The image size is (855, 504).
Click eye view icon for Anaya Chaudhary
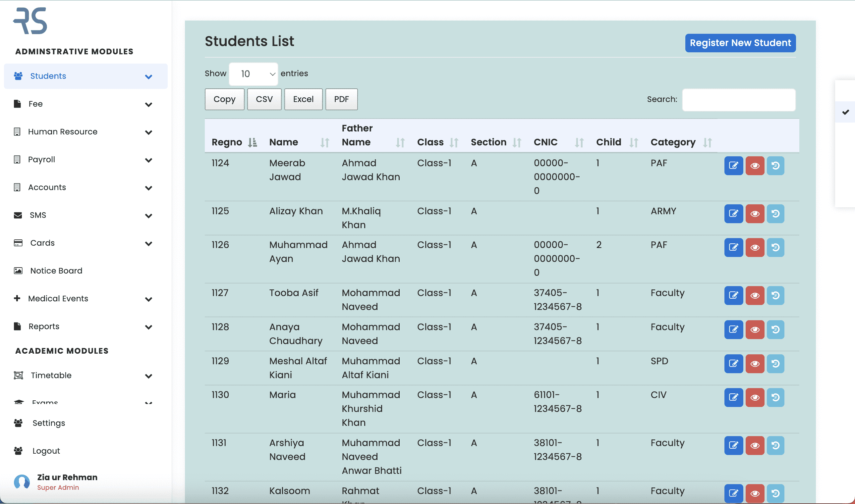coord(754,329)
